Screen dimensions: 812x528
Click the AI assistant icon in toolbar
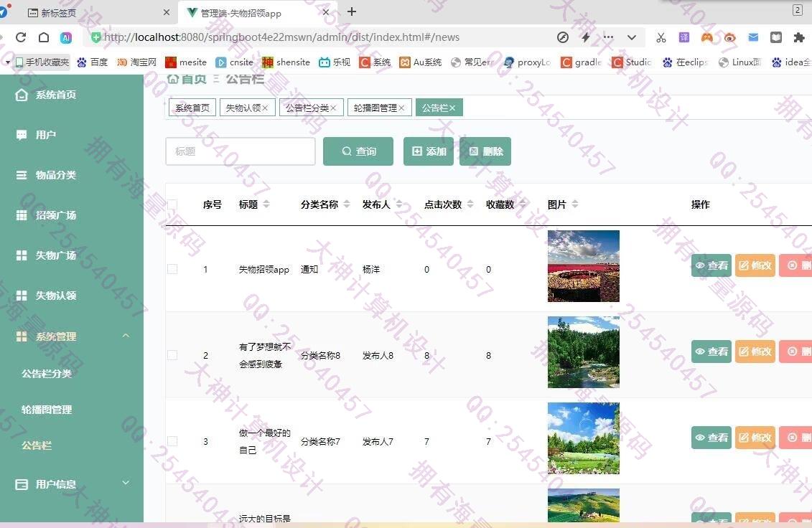pyautogui.click(x=66, y=37)
